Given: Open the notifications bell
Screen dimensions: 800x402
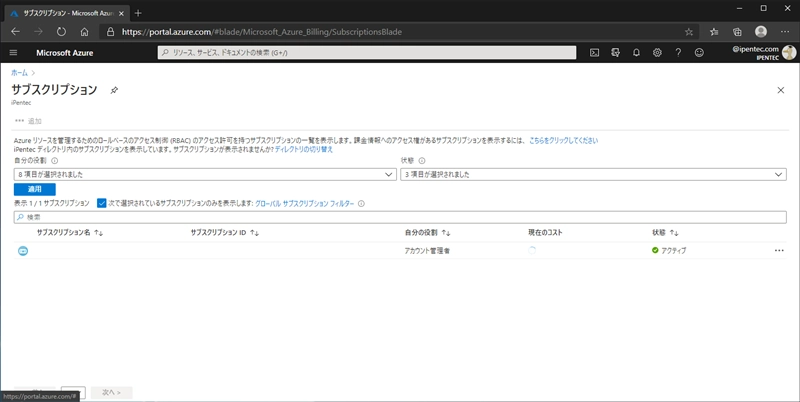Looking at the screenshot, I should (636, 53).
